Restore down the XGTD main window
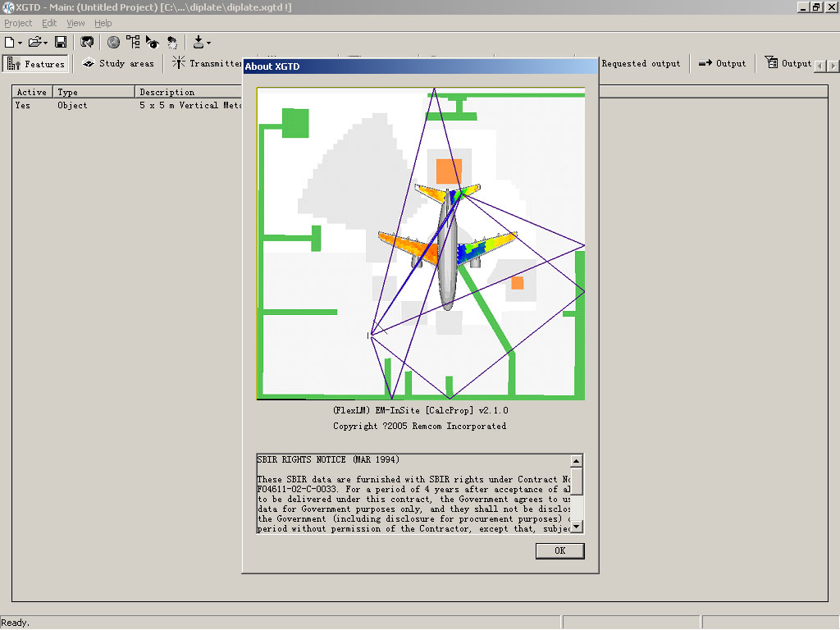Viewport: 840px width, 630px height. (816, 7)
